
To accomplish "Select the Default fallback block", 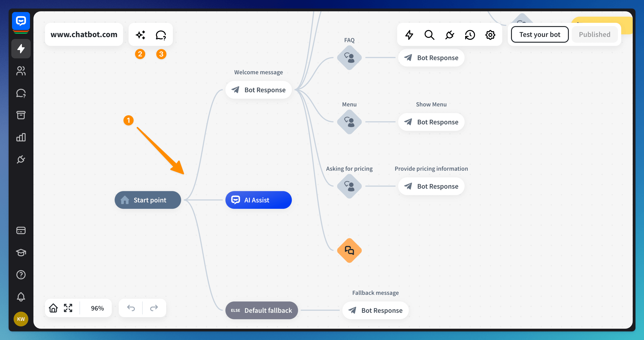I will coord(262,310).
